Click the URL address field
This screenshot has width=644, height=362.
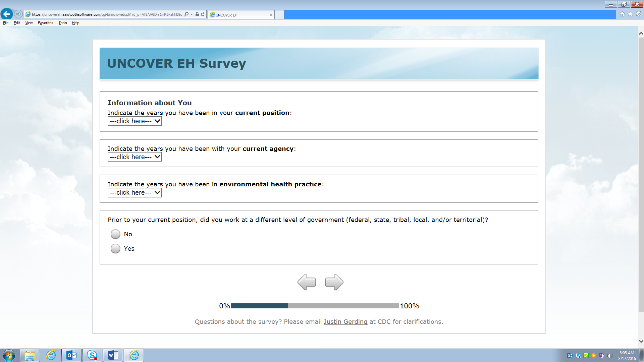click(107, 14)
